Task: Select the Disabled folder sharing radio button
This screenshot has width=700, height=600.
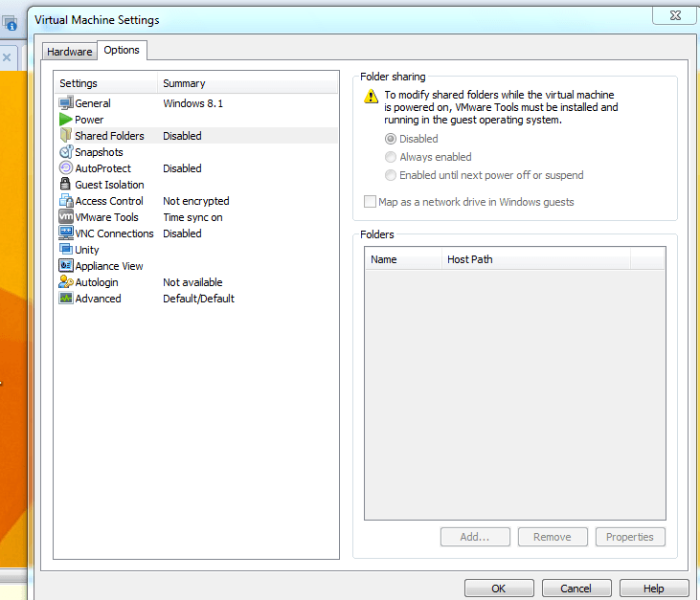Action: (391, 139)
